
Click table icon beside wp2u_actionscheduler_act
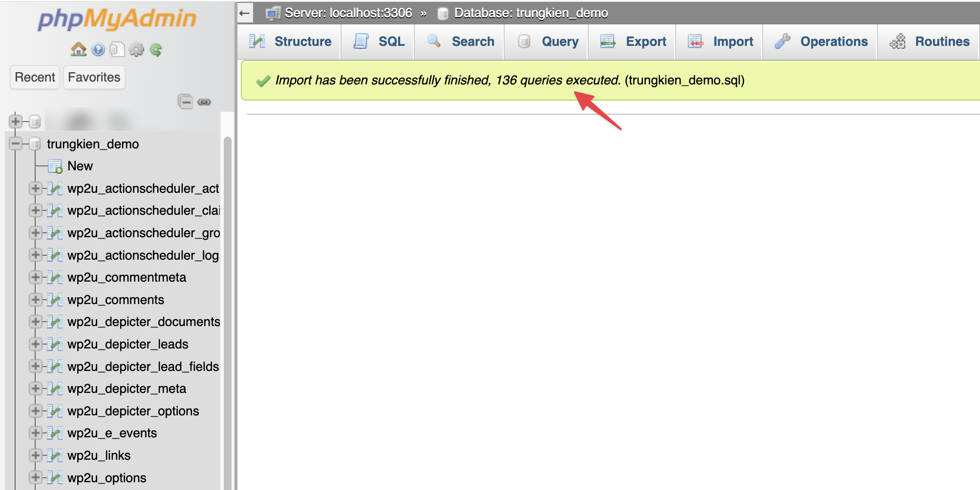coord(55,188)
